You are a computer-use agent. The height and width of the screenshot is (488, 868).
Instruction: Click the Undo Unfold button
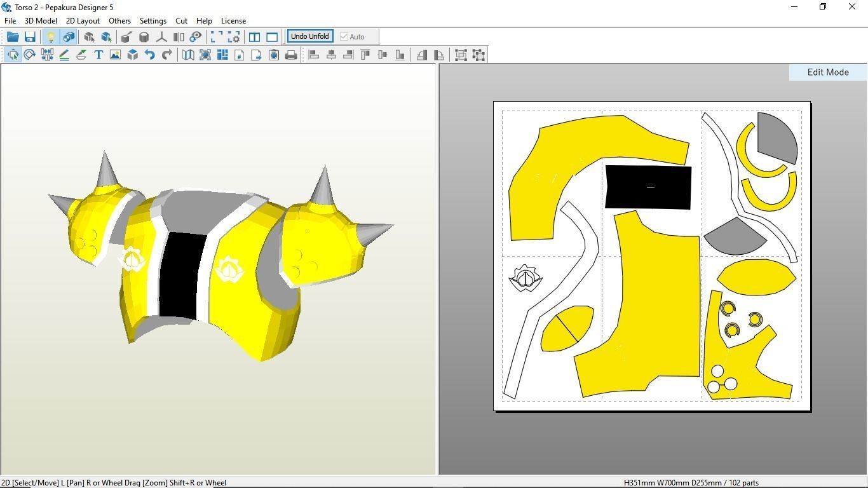(310, 36)
